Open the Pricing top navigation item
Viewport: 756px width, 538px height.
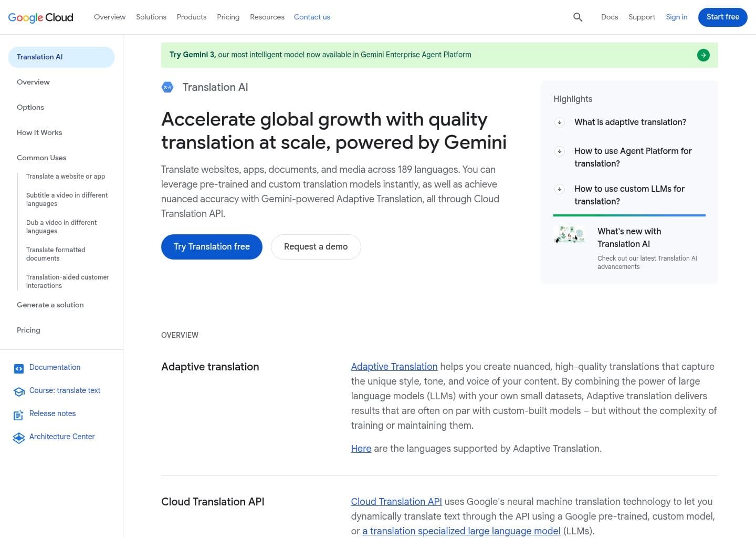[x=228, y=17]
